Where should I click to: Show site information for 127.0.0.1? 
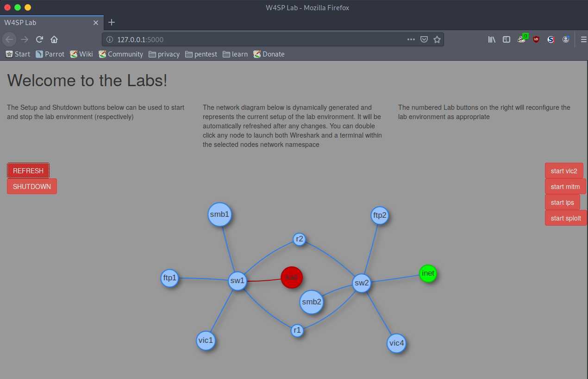[x=109, y=39]
